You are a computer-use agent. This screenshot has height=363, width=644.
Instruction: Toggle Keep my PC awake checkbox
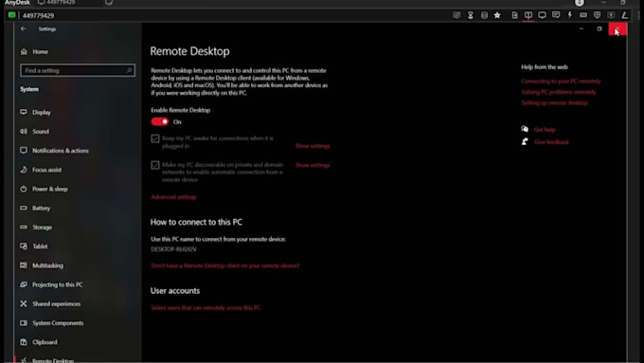154,138
